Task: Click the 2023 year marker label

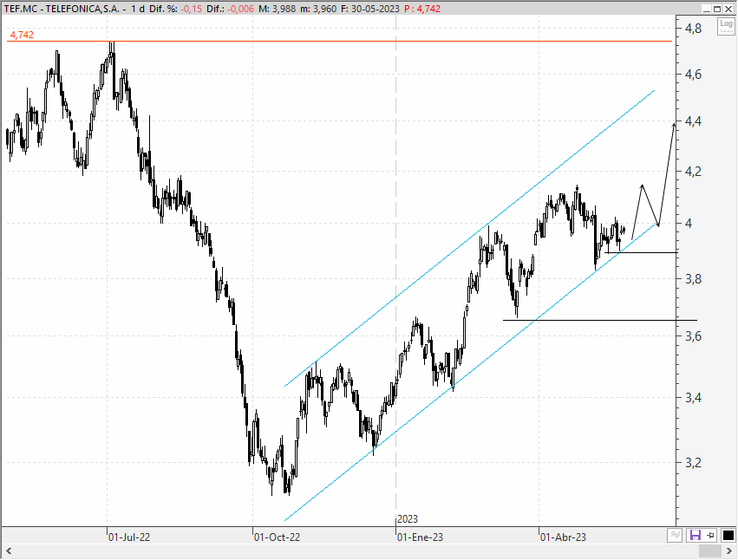Action: [x=407, y=519]
